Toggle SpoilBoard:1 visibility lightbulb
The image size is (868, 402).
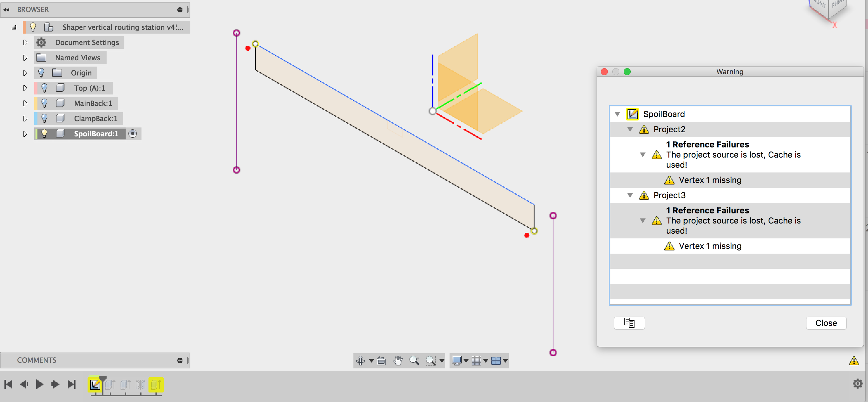pos(44,133)
